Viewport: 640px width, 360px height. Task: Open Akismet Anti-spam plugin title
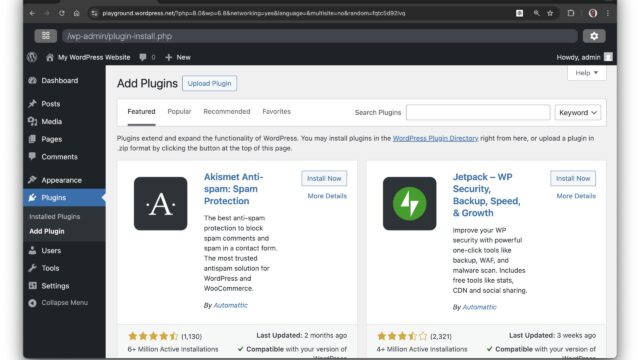coord(233,189)
